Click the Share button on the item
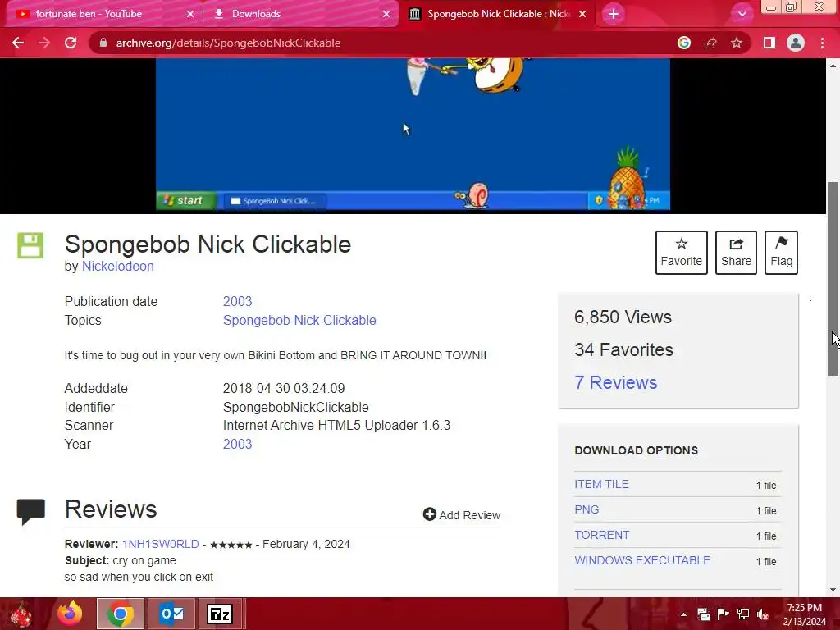Viewport: 840px width, 630px height. (x=736, y=253)
